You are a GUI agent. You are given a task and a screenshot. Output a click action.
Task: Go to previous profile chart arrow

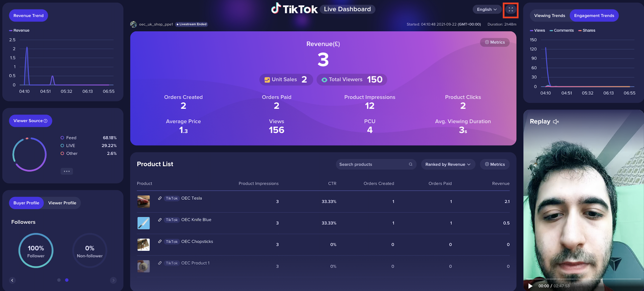click(13, 280)
